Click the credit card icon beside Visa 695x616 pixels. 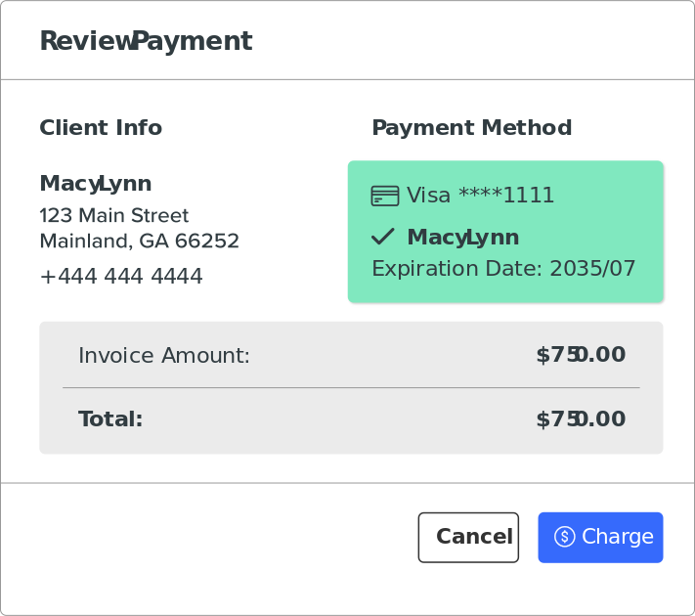[x=385, y=196]
